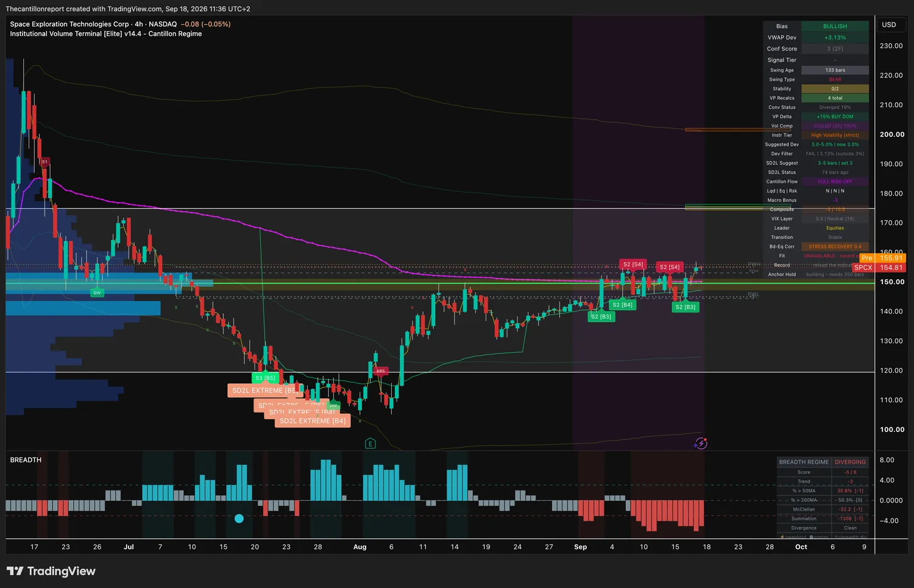
Task: Click the purple lightning flash icon
Action: pos(701,444)
